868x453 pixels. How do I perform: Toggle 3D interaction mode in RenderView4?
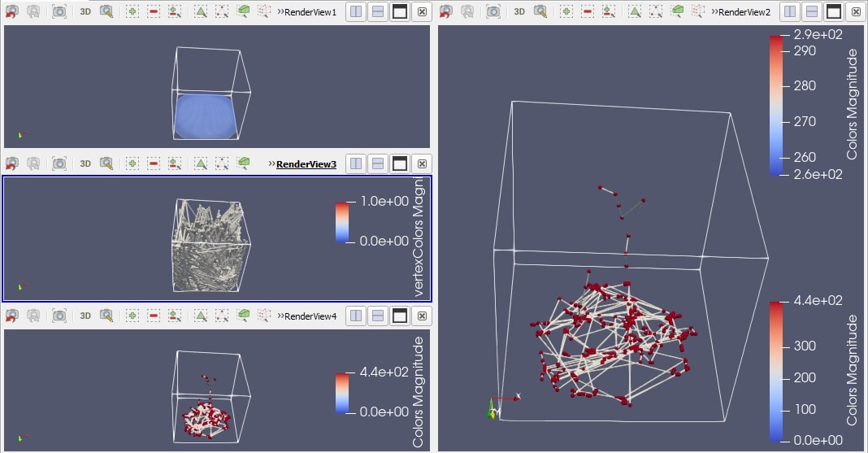[85, 316]
